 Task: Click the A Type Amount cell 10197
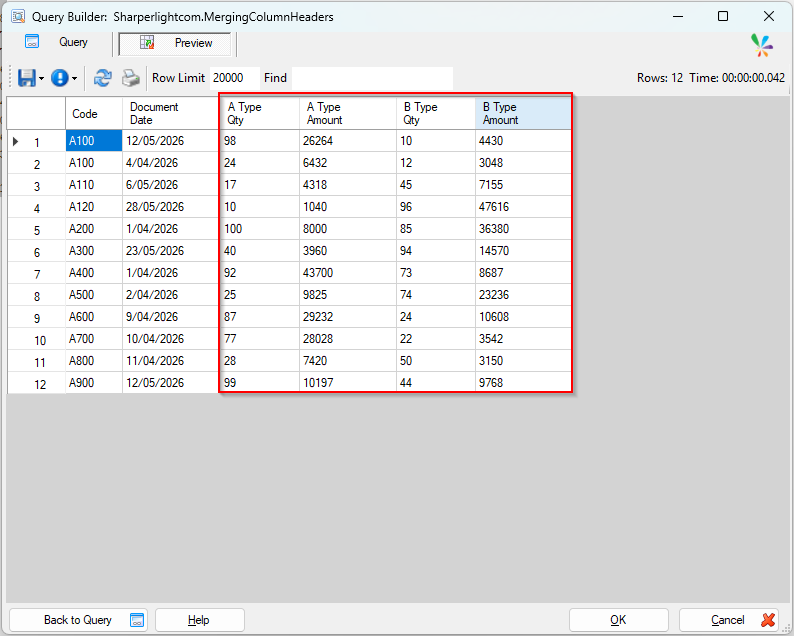point(348,383)
